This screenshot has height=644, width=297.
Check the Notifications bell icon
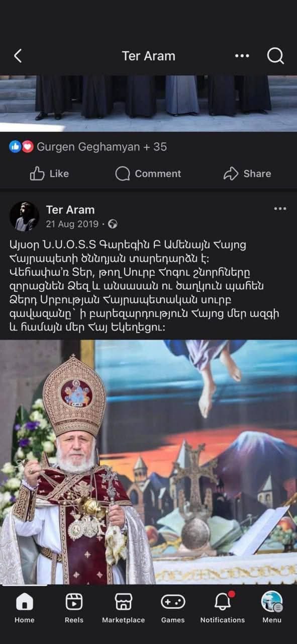(223, 608)
